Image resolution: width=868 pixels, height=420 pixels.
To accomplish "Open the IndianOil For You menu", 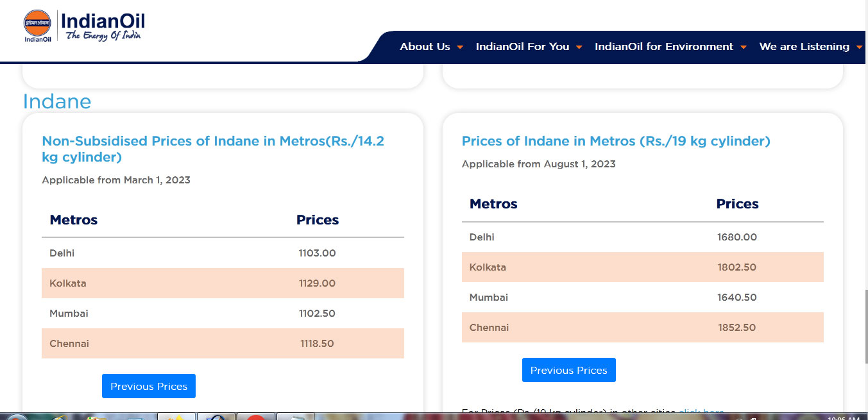I will tap(522, 46).
